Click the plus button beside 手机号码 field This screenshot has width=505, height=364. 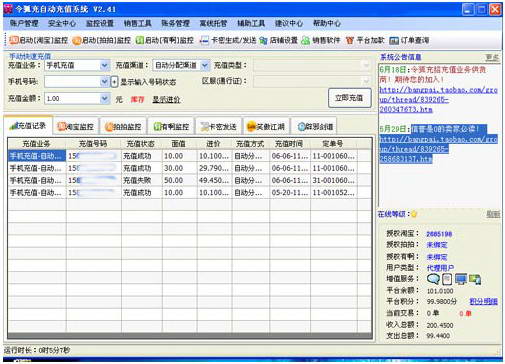(114, 82)
